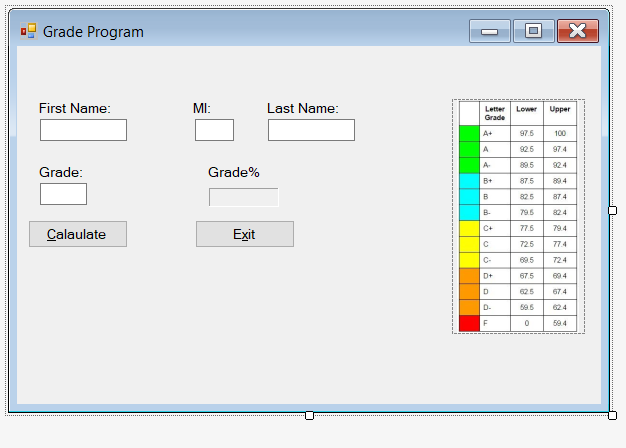Focus the Grade input box
Image resolution: width=626 pixels, height=448 pixels.
point(63,194)
